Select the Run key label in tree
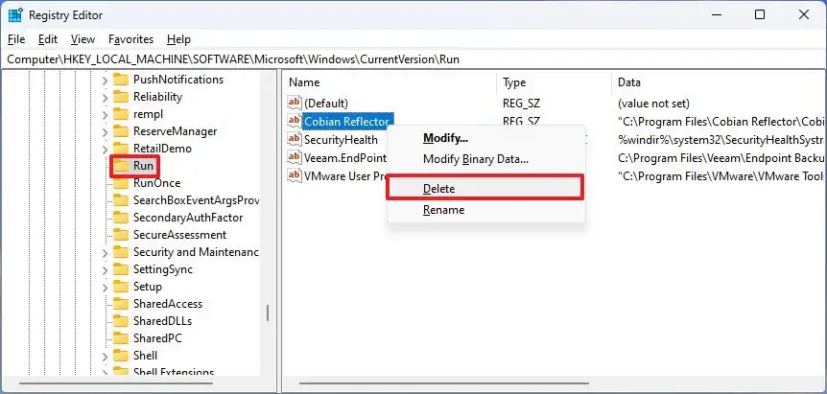 pos(143,166)
